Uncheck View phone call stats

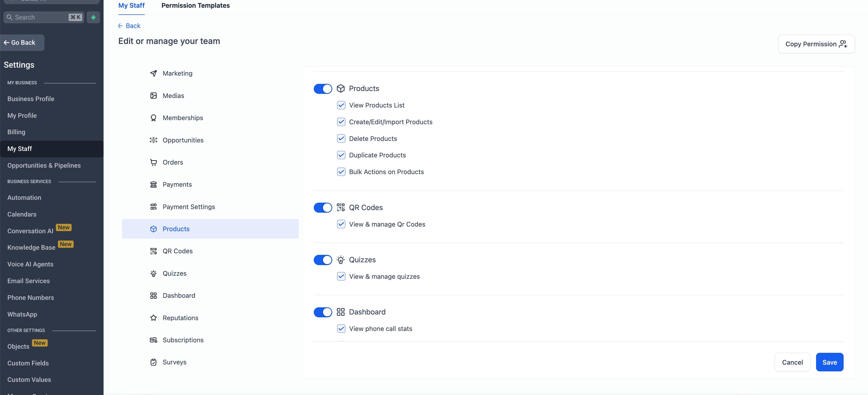[341, 329]
